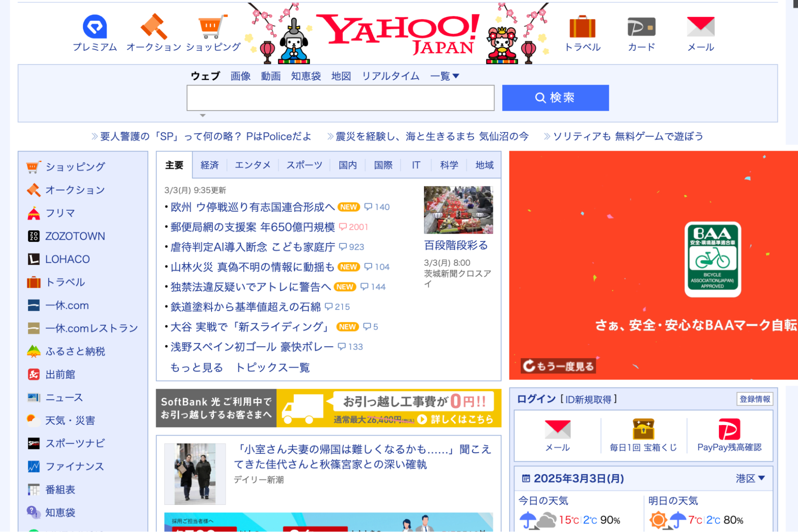
Task: Open the ログイン link
Action: click(536, 399)
